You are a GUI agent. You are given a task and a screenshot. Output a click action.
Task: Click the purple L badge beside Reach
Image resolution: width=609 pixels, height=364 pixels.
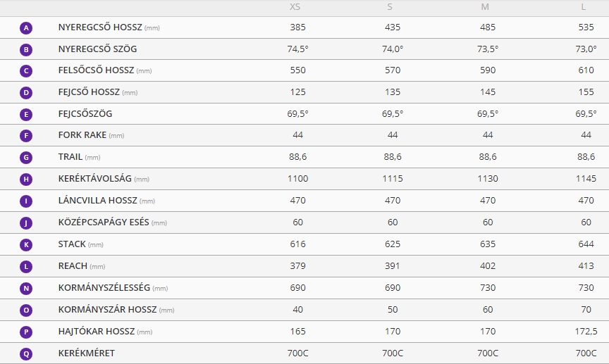click(26, 267)
